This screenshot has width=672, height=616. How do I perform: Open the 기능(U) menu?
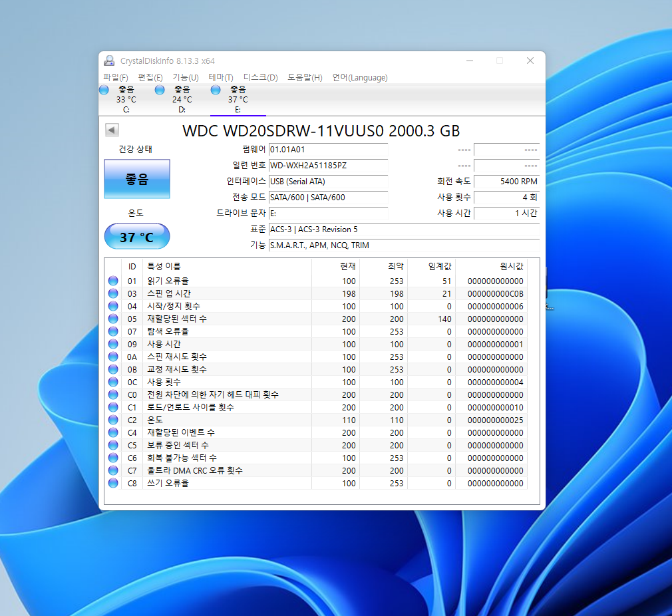[186, 78]
